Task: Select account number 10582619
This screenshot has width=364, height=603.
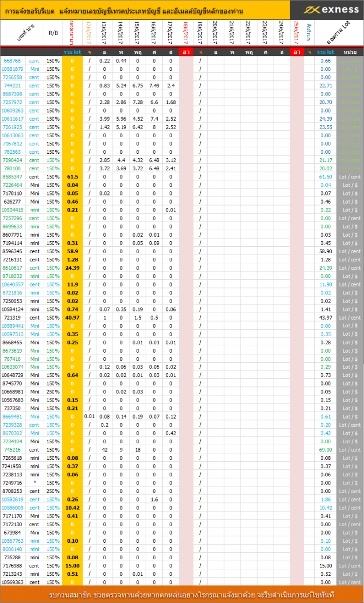Action: (13, 499)
